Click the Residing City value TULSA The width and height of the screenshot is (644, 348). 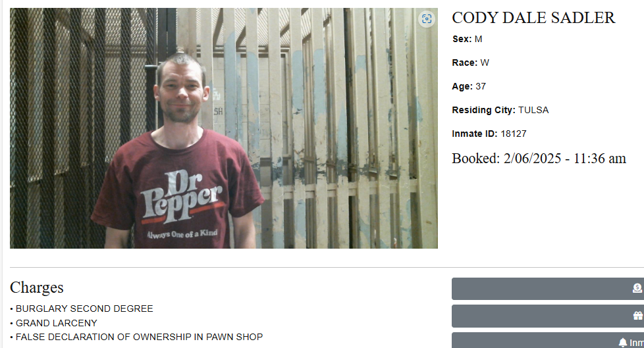(533, 110)
